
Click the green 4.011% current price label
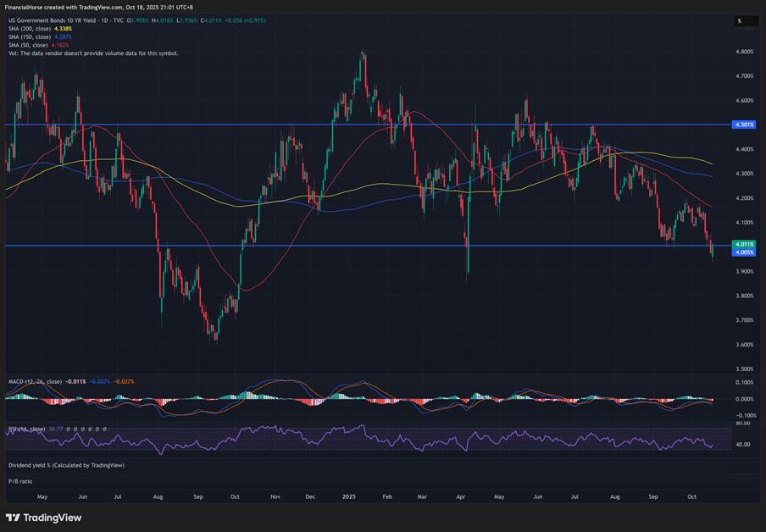pyautogui.click(x=744, y=244)
